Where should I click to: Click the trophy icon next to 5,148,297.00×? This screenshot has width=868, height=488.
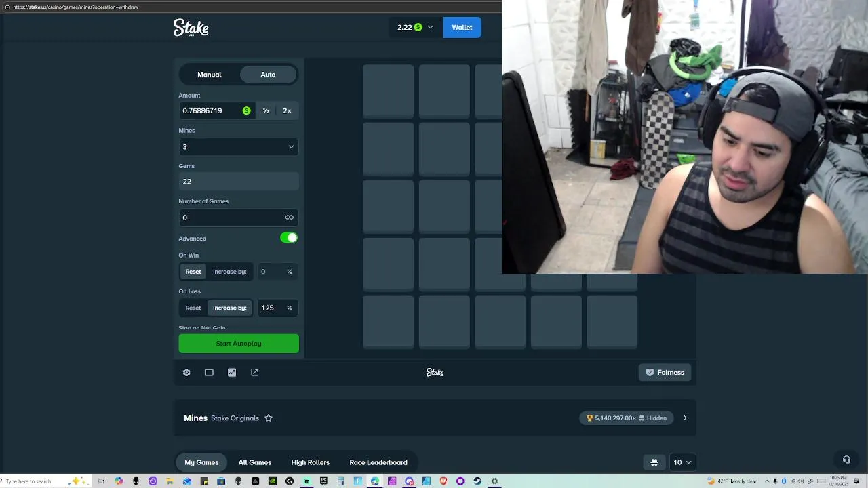[589, 418]
